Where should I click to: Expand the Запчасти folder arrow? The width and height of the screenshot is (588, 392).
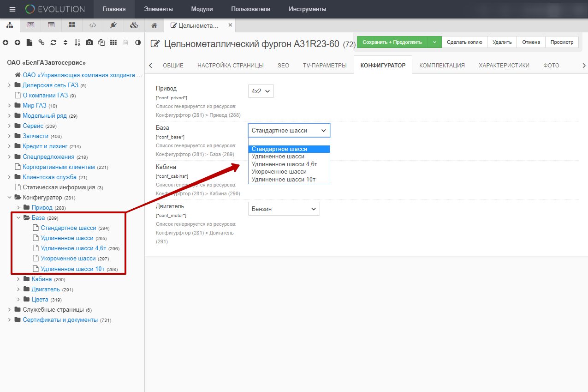9,136
